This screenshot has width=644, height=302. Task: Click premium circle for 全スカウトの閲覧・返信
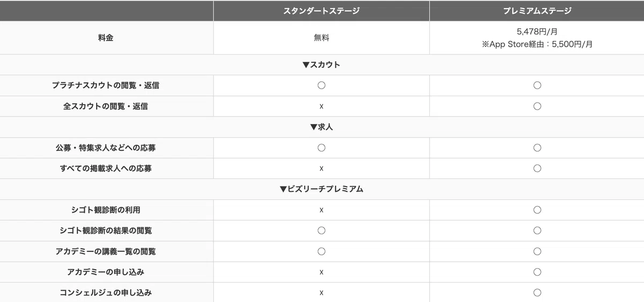[537, 106]
